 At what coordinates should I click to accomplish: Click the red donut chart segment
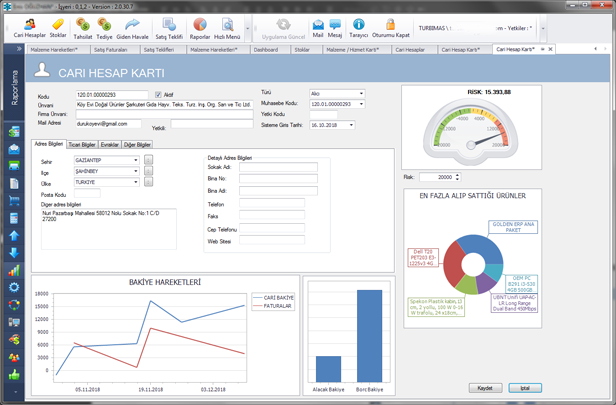(453, 263)
